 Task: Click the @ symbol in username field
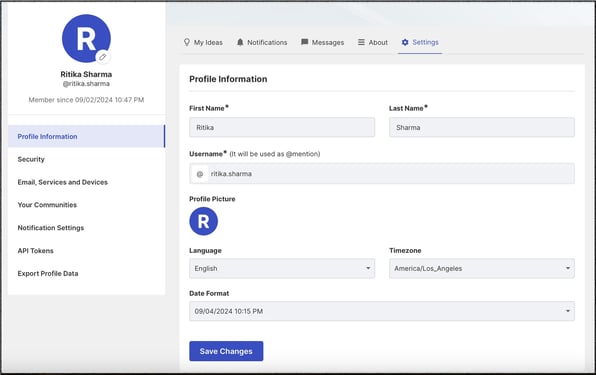click(200, 174)
